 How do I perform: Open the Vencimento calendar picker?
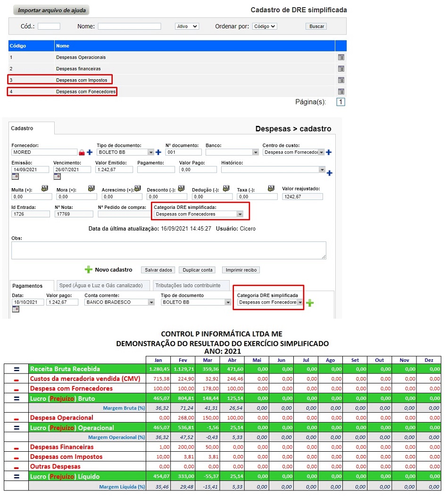coord(57,176)
